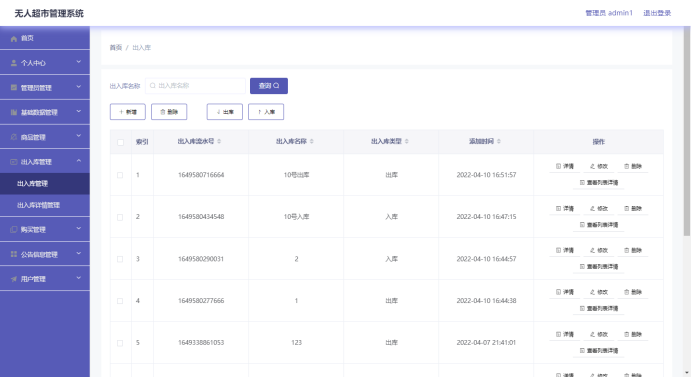The width and height of the screenshot is (692, 377).
Task: Click the paper plane icon beside 用户管理
Action: [14, 279]
